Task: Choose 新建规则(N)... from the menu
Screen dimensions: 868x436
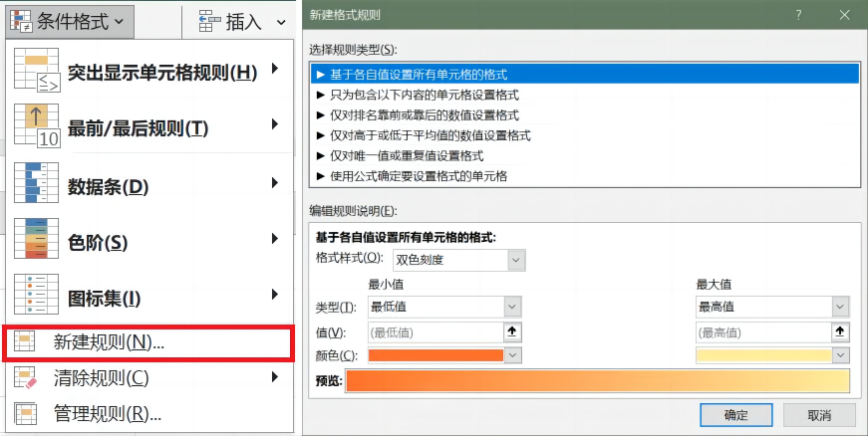Action: (x=109, y=341)
